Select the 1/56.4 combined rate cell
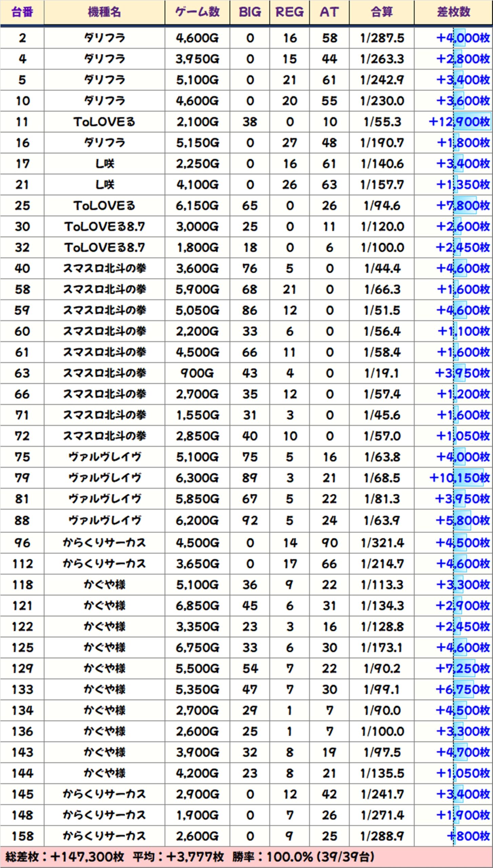Screen dimensions: 493x868 pyautogui.click(x=382, y=331)
